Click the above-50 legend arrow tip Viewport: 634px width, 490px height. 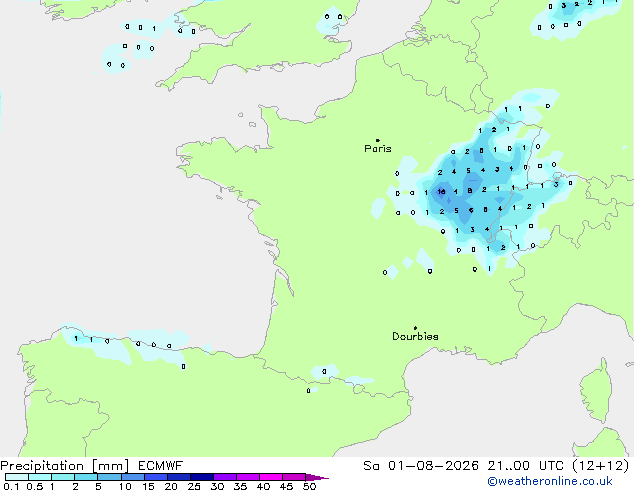pyautogui.click(x=317, y=477)
